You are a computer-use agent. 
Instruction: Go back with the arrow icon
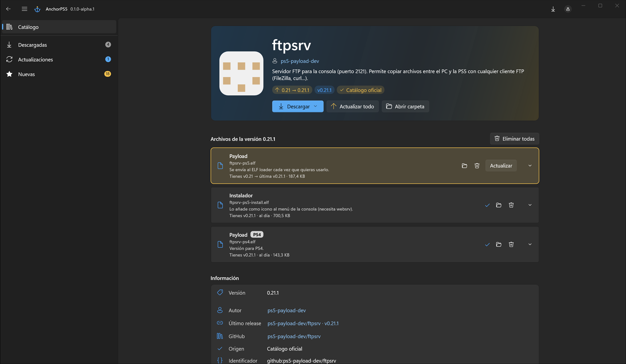tap(8, 9)
